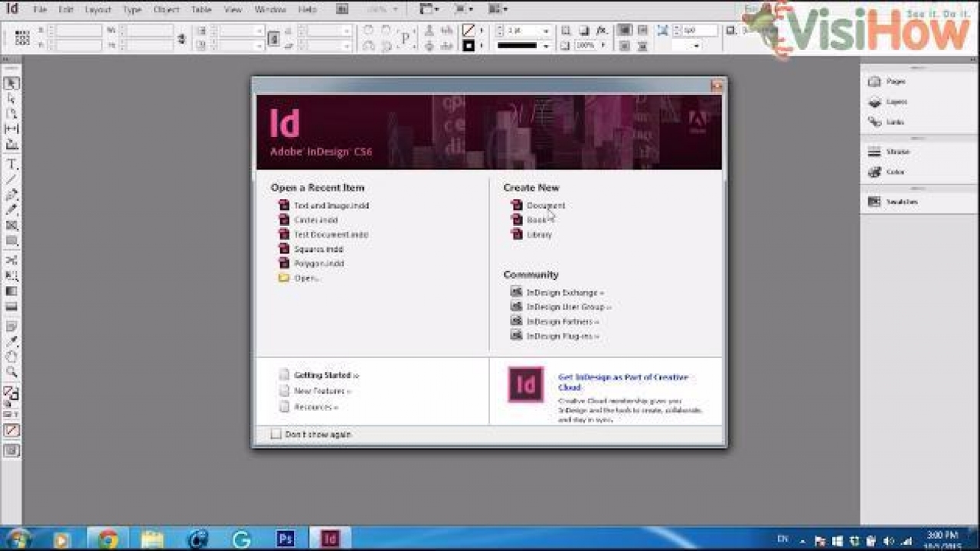
Task: Create a new Library
Action: point(539,234)
